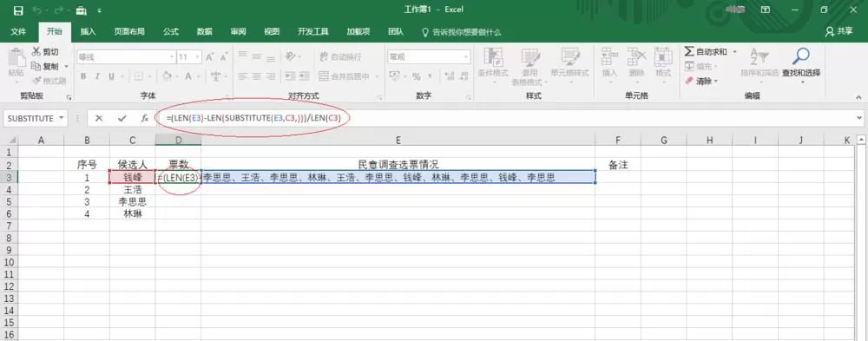Toggle Wrap Text option
Viewport: 868px width, 341px height.
click(341, 56)
